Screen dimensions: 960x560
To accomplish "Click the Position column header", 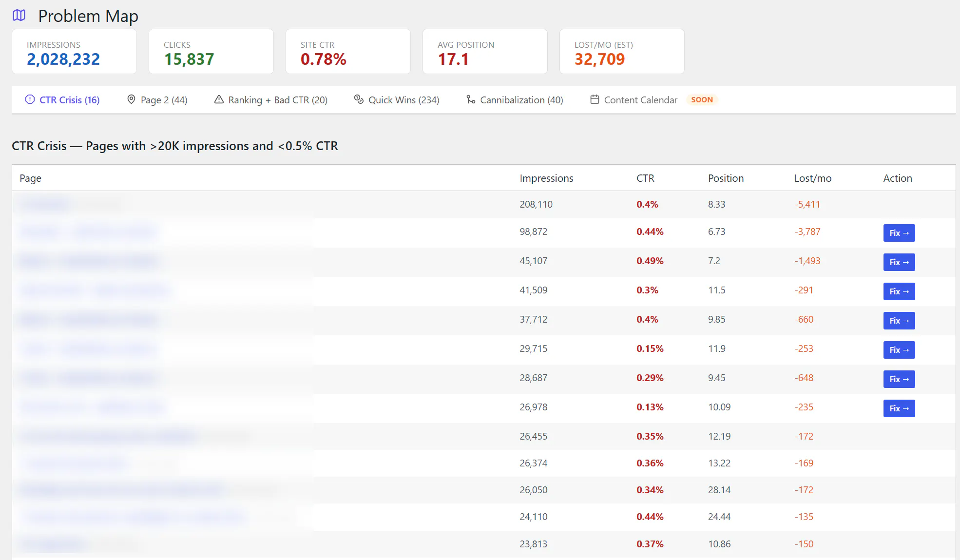I will [726, 178].
